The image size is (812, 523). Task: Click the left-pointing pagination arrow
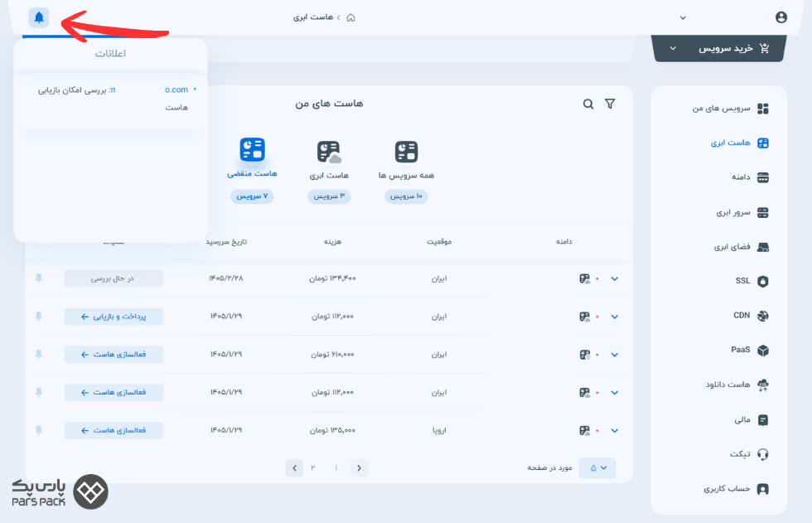[x=294, y=468]
